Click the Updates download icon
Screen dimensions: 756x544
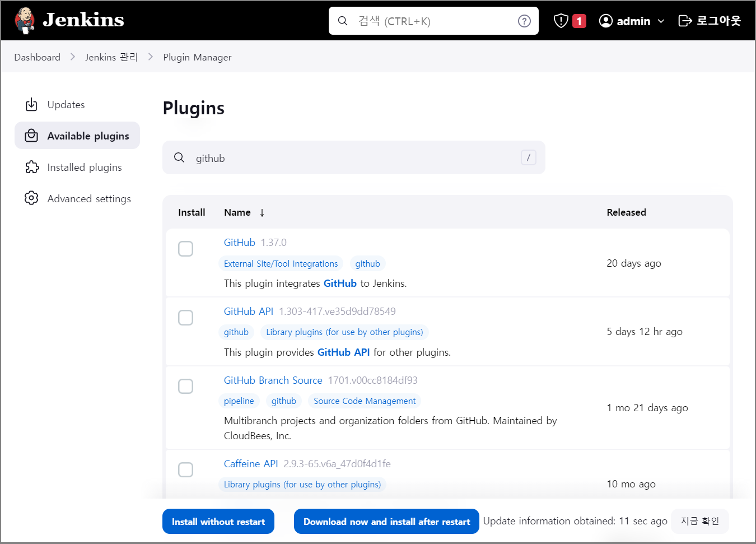pos(31,105)
